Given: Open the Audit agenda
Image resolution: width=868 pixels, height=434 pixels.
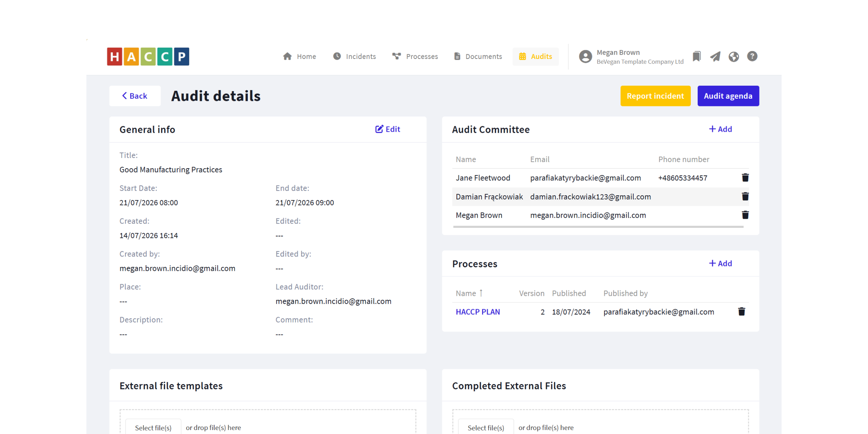Looking at the screenshot, I should (728, 96).
